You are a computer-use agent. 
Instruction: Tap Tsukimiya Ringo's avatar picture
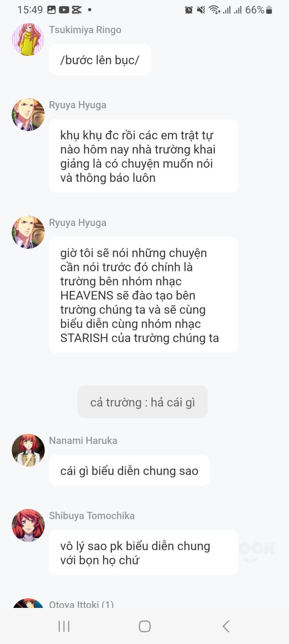click(x=28, y=39)
